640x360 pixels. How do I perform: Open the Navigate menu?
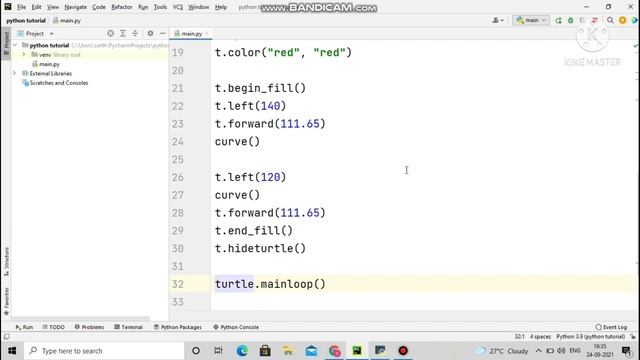[76, 7]
